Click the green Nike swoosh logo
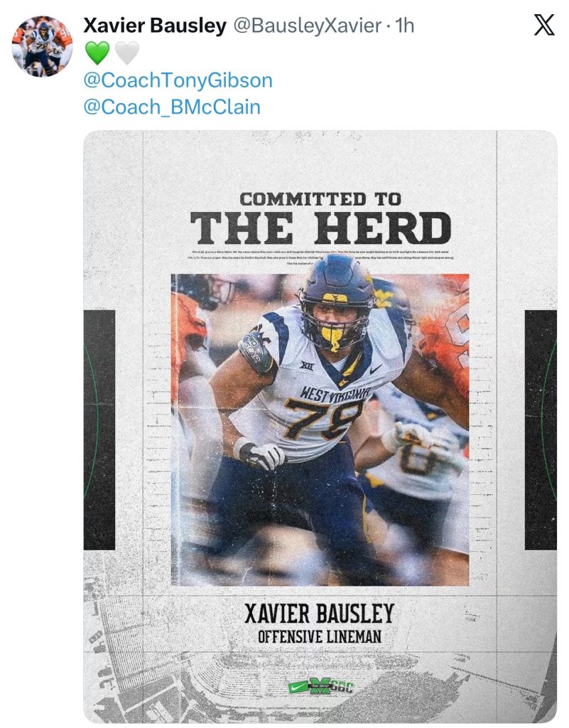Screen dimensions: 569x728 coord(298,687)
